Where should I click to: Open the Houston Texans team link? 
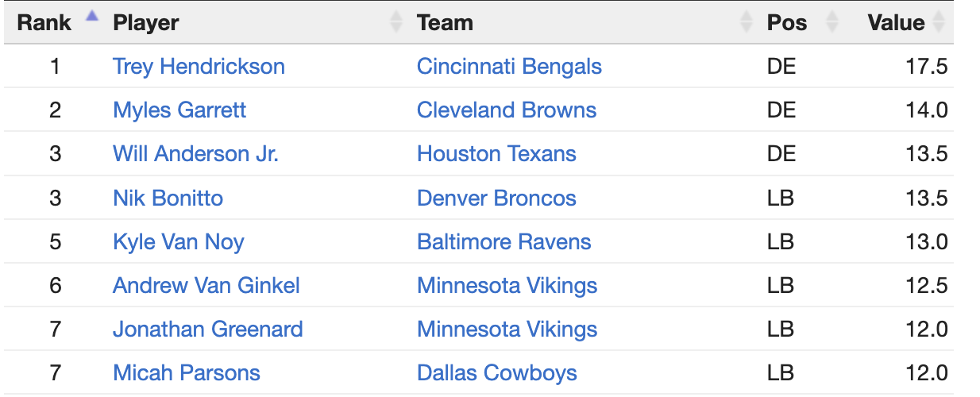(x=496, y=153)
